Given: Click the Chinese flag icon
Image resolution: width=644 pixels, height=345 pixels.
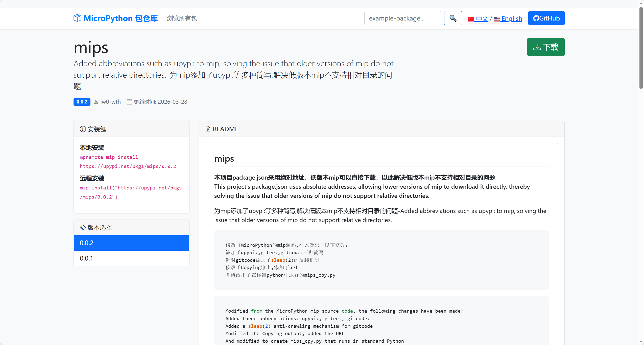Looking at the screenshot, I should tap(471, 19).
